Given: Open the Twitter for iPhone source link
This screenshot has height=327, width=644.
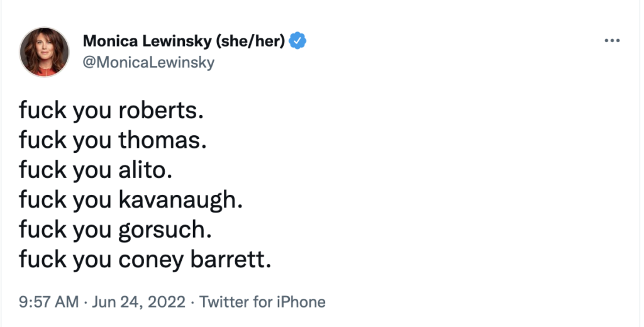Looking at the screenshot, I should coord(262,302).
